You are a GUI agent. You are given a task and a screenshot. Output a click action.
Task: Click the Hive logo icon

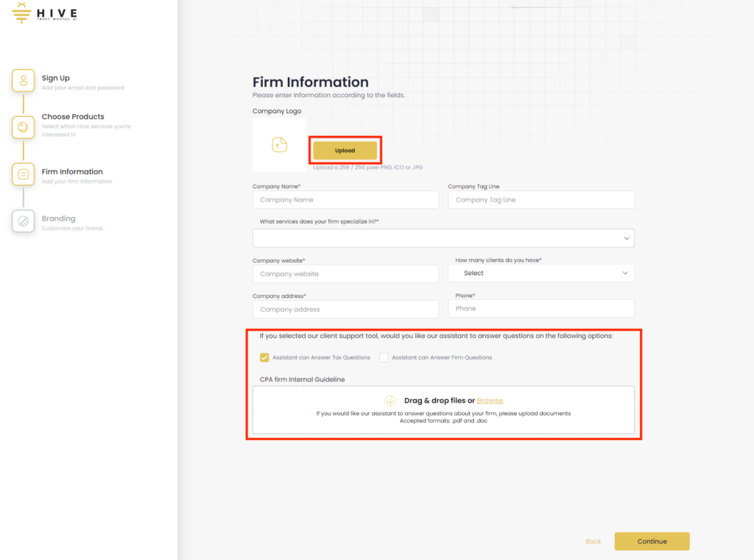click(22, 13)
